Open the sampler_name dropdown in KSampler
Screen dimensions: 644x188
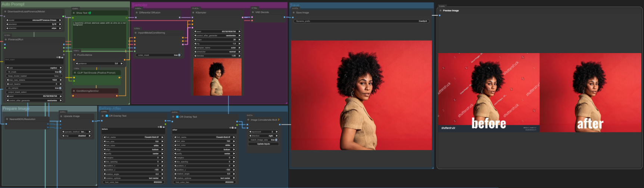217,48
